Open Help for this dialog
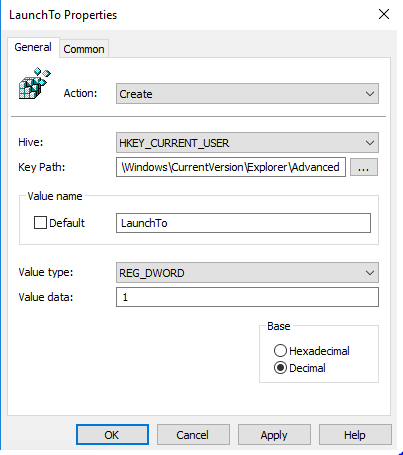The image size is (403, 455). (x=355, y=434)
